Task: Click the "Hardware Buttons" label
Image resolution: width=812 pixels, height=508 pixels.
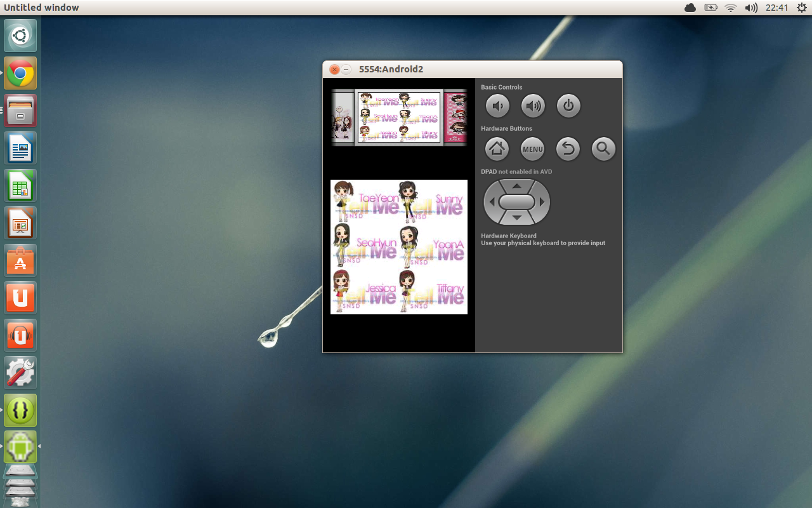Action: pos(506,129)
